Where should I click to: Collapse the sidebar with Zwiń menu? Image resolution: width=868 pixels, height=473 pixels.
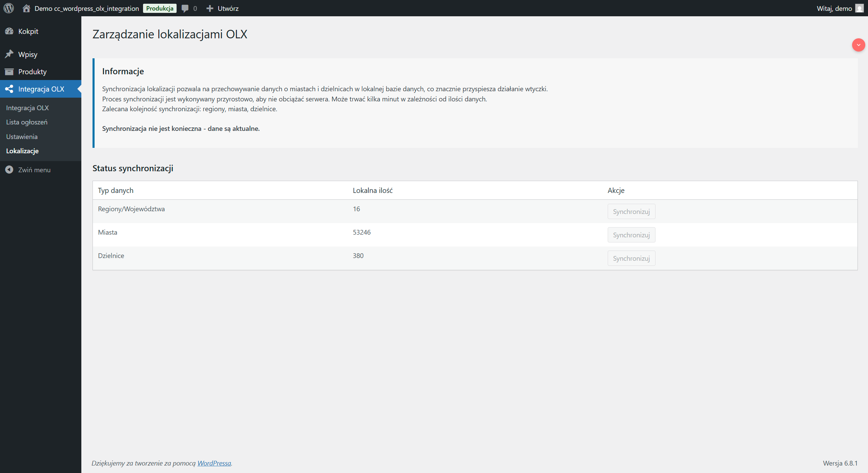(34, 170)
